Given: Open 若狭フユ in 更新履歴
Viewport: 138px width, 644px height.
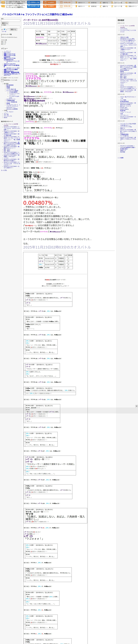Looking at the screenshot, I should tap(123, 128).
